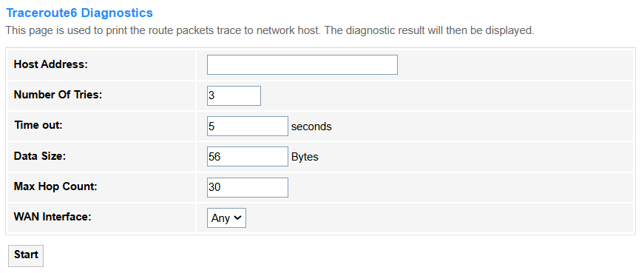
Task: Click the chevron arrow beside Any
Action: [x=237, y=218]
